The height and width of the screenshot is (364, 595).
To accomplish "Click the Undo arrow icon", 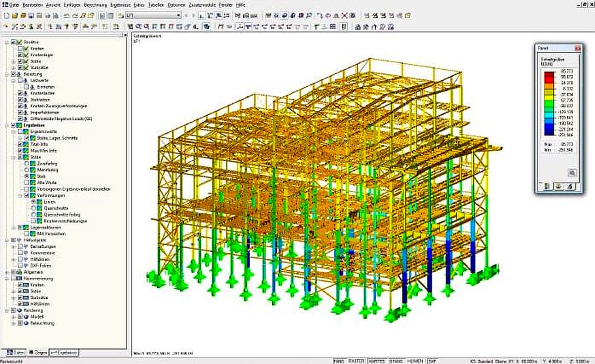I will (x=66, y=16).
